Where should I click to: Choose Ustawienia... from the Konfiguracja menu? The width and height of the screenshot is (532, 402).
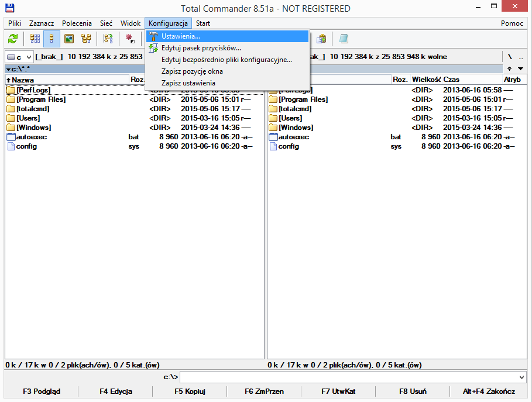point(227,36)
